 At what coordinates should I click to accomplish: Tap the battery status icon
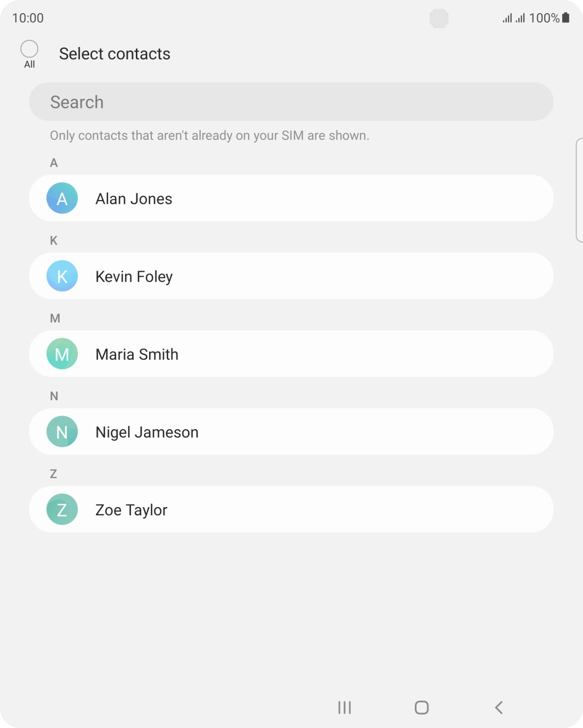[566, 18]
